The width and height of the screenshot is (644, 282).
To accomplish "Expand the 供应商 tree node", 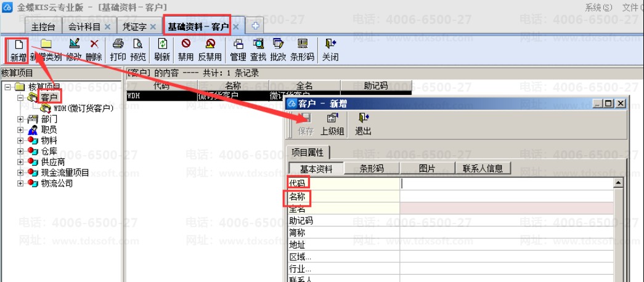I will coord(20,162).
